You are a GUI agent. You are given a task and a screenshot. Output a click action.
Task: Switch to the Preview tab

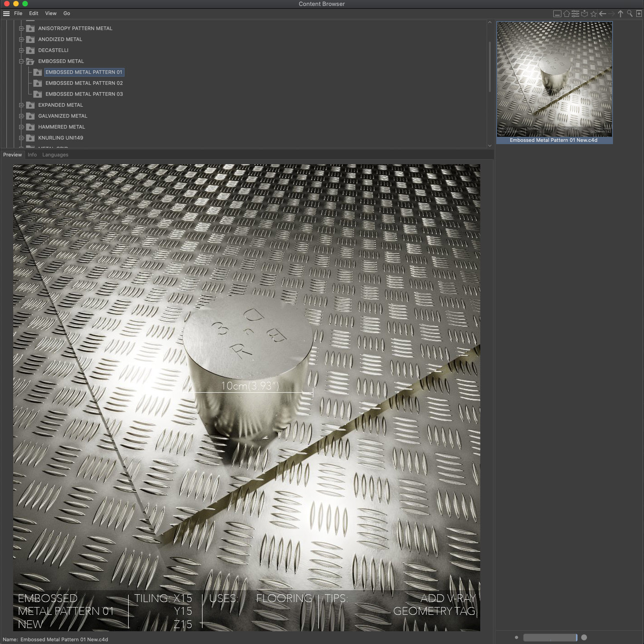click(12, 155)
